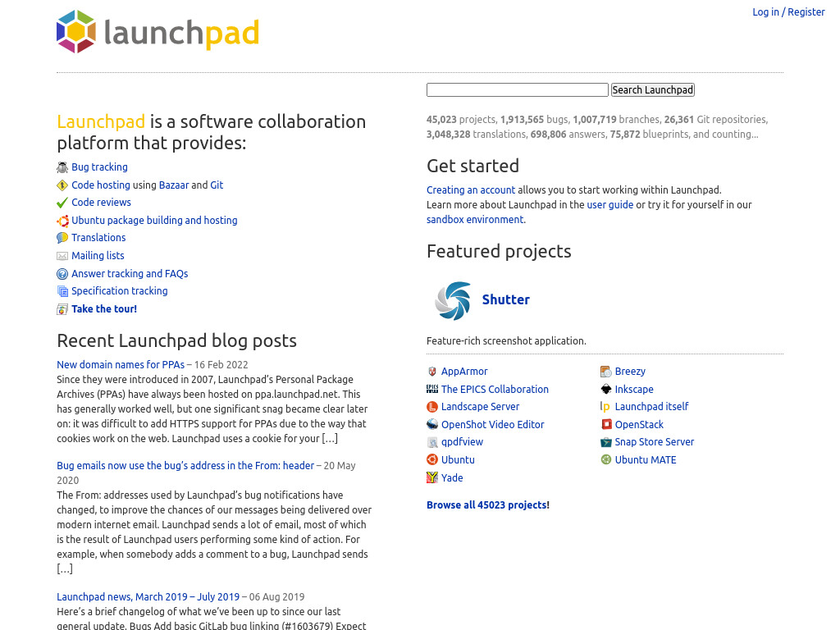
Task: Follow the Bazaar link
Action: 174,185
